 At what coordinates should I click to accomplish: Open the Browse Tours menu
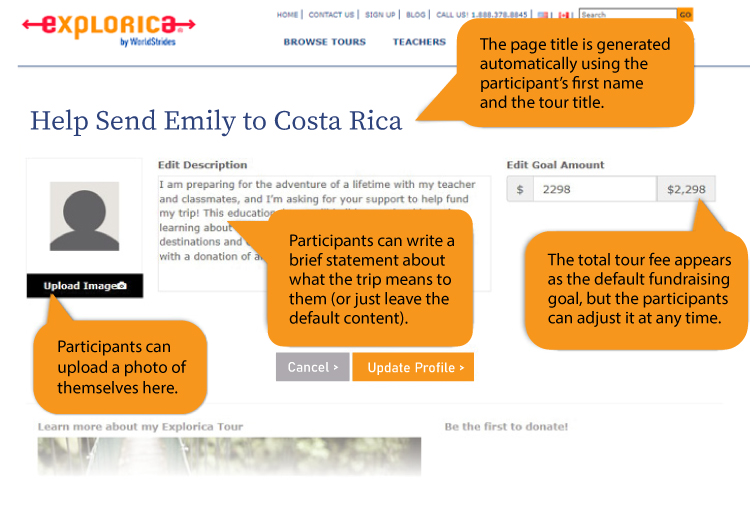tap(324, 42)
